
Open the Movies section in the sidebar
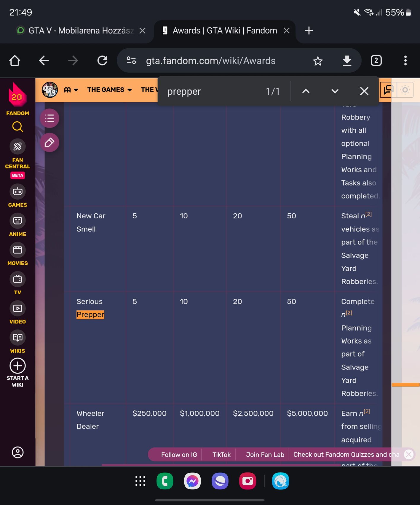[17, 254]
